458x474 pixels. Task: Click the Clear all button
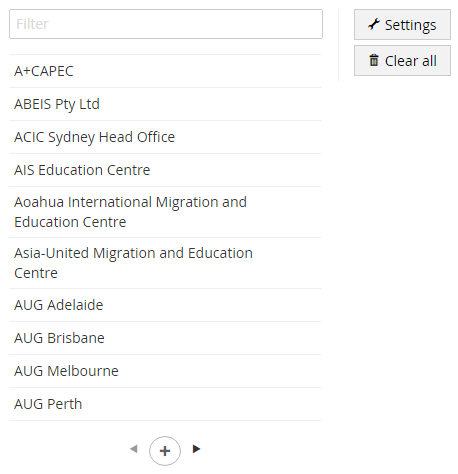(x=402, y=61)
